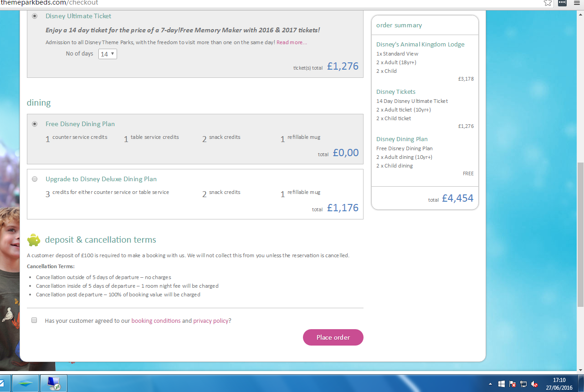Click the order summary header

(x=399, y=25)
